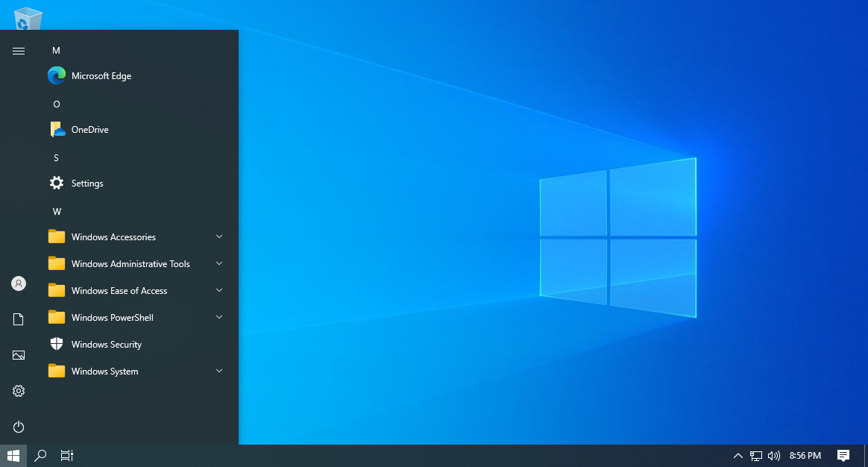Click the Windows Administrative Tools folder icon
The width and height of the screenshot is (868, 467).
click(x=57, y=263)
